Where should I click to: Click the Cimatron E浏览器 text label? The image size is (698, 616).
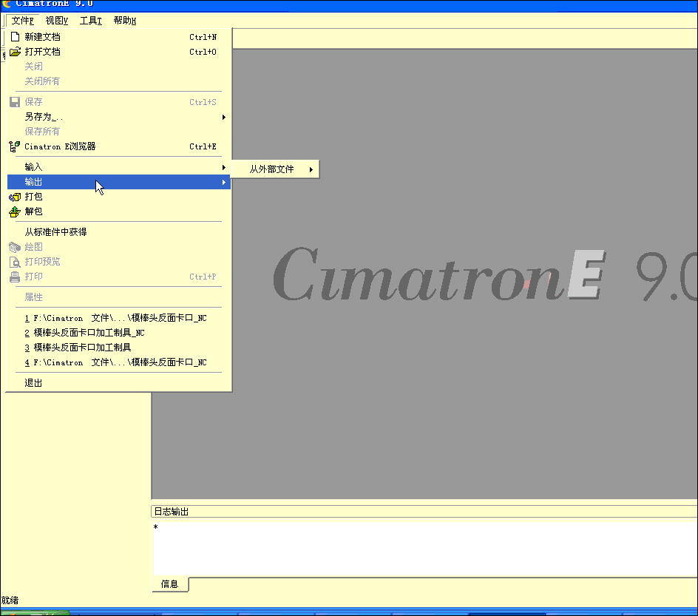point(60,146)
